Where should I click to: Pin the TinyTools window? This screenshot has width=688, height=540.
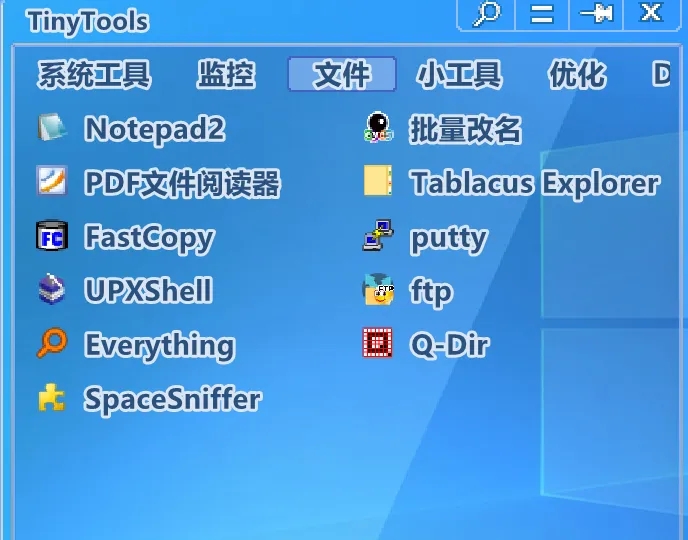coord(596,14)
